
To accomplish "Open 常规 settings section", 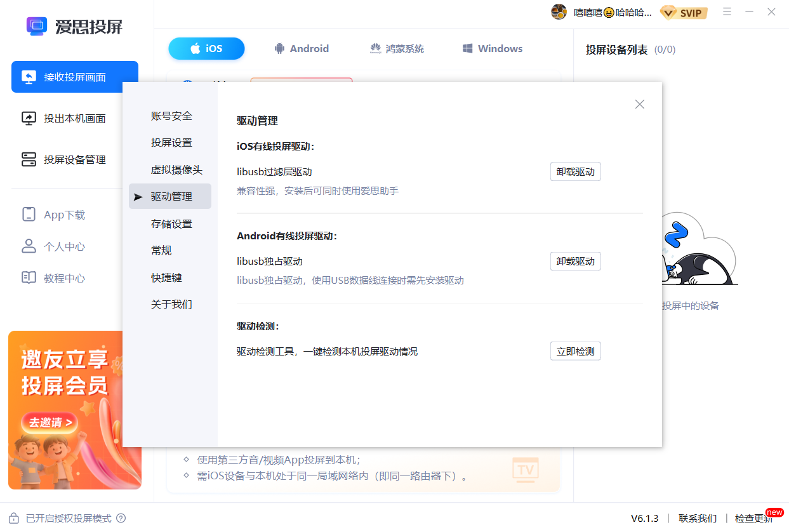I will click(161, 250).
